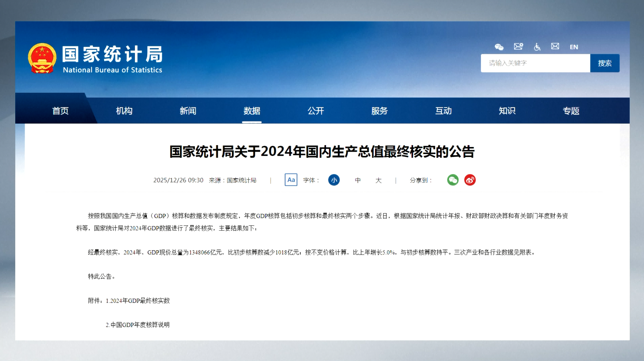Switch to English with EN link
Viewport: 644px width, 361px height.
(574, 47)
